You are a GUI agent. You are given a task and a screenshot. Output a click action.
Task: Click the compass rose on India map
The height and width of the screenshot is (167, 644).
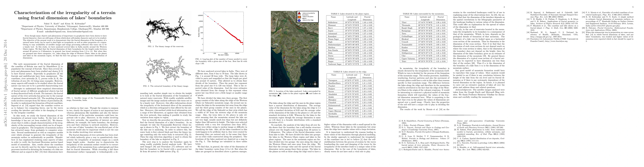pyautogui.click(x=315, y=84)
